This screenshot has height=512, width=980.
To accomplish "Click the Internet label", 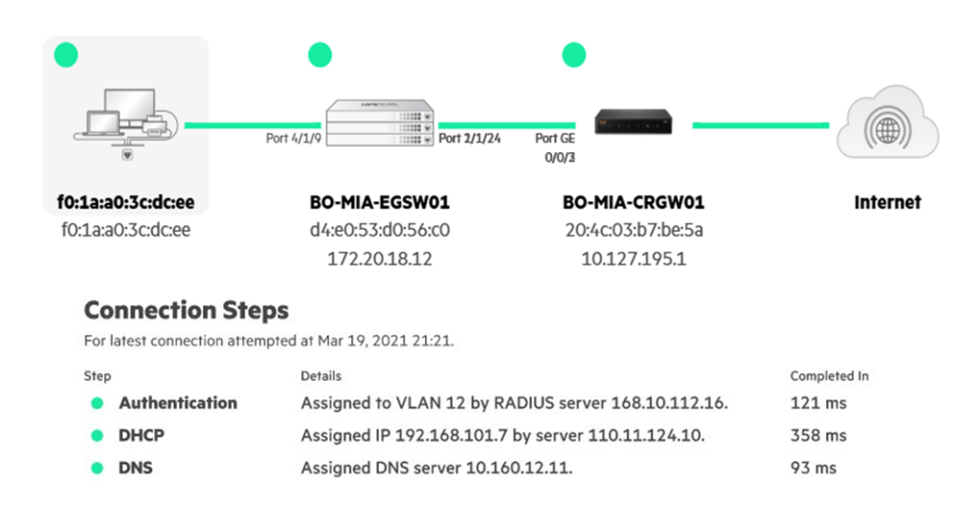I will 887,203.
